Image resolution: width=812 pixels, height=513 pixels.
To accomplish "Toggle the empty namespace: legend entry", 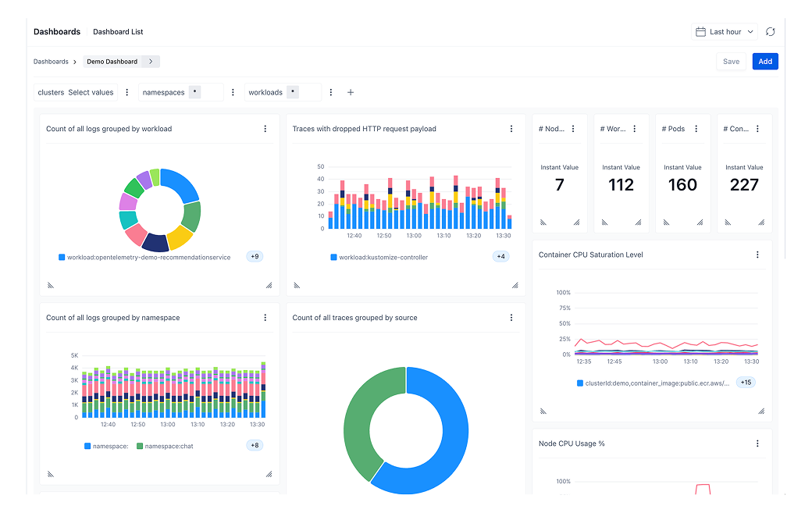I will point(106,446).
